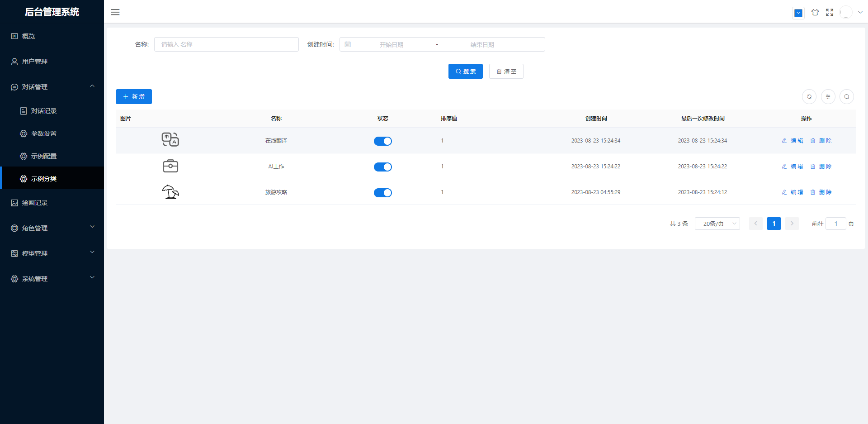Click 编辑 for the AI工作 row
The height and width of the screenshot is (424, 868).
click(x=793, y=167)
